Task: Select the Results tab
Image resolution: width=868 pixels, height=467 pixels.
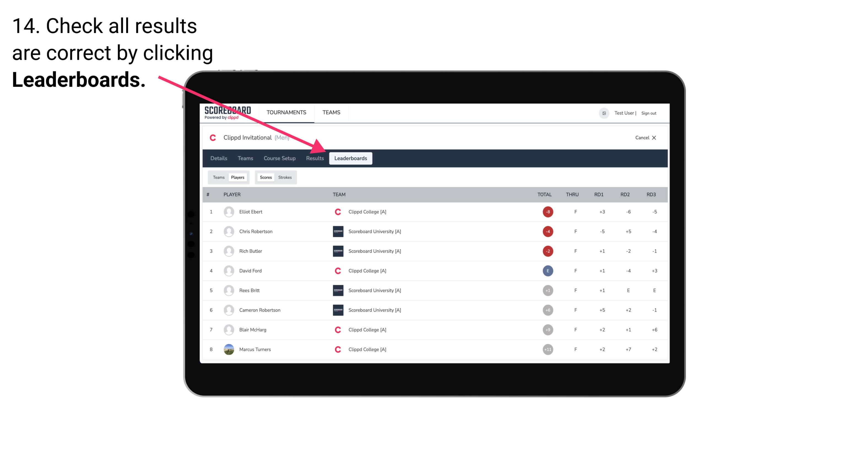Action: (315, 158)
